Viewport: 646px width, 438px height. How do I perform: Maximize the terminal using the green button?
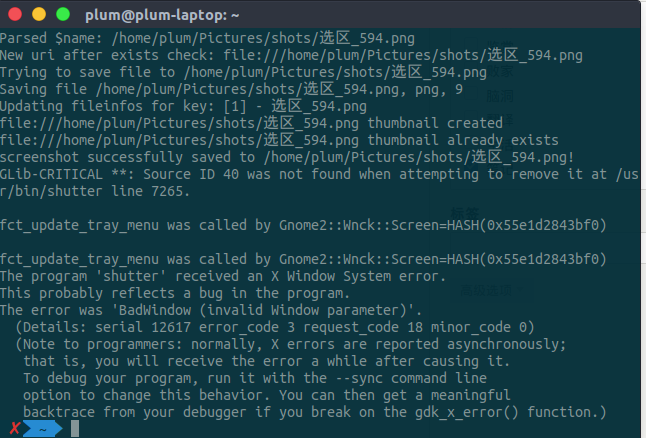[62, 15]
